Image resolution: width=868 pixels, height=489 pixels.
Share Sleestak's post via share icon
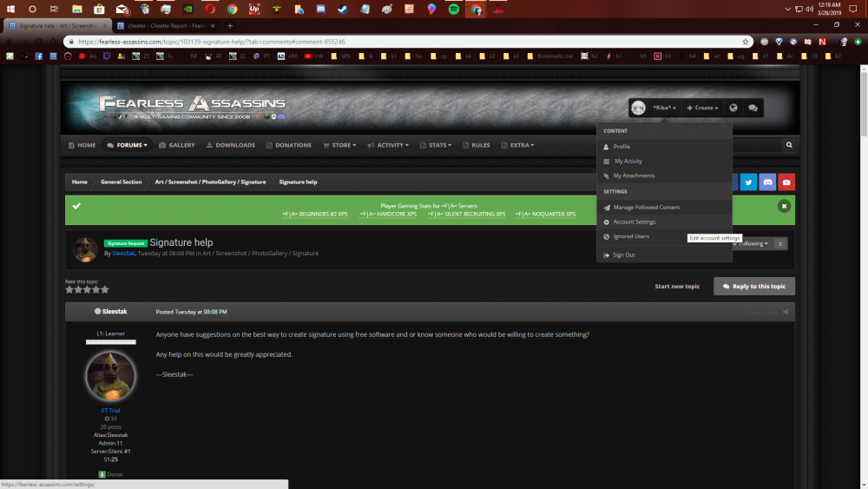coord(785,312)
